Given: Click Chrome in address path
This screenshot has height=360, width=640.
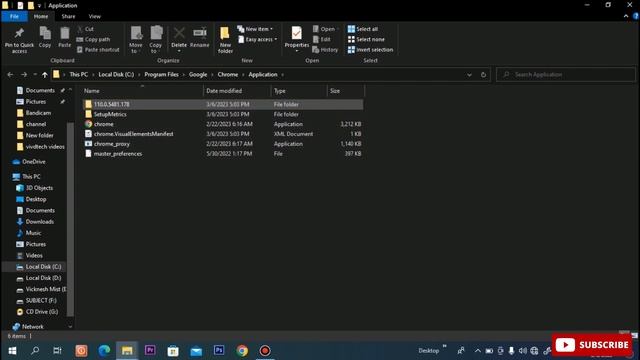Looking at the screenshot, I should pos(228,75).
